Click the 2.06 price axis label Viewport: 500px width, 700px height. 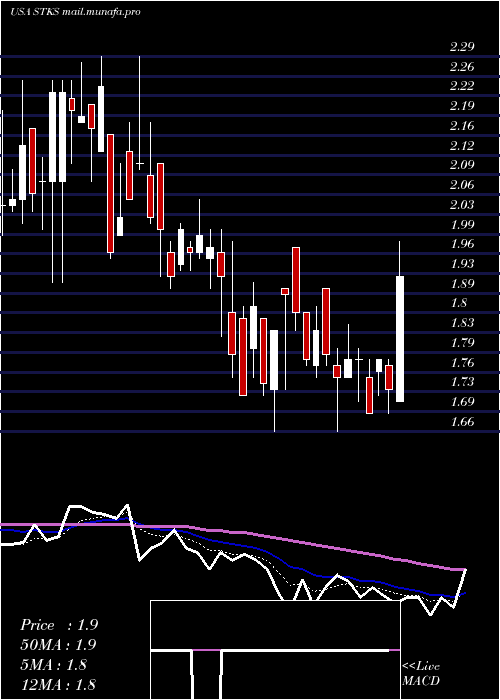[462, 184]
